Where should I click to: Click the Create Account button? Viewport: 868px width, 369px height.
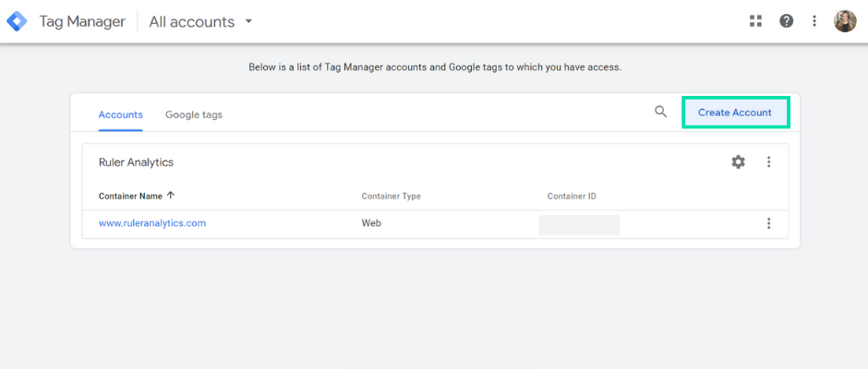pyautogui.click(x=735, y=113)
